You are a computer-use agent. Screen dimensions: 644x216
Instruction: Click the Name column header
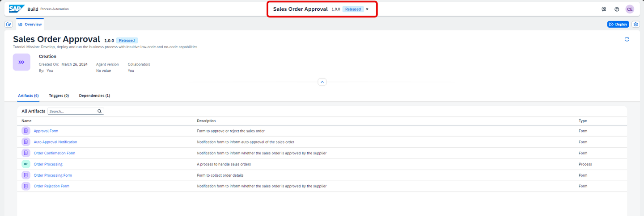point(26,121)
